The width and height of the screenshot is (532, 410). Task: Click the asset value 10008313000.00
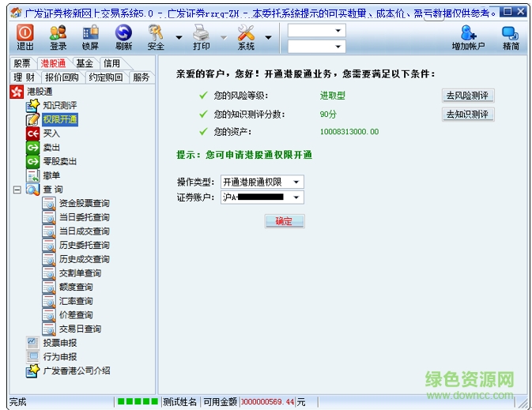click(x=349, y=132)
